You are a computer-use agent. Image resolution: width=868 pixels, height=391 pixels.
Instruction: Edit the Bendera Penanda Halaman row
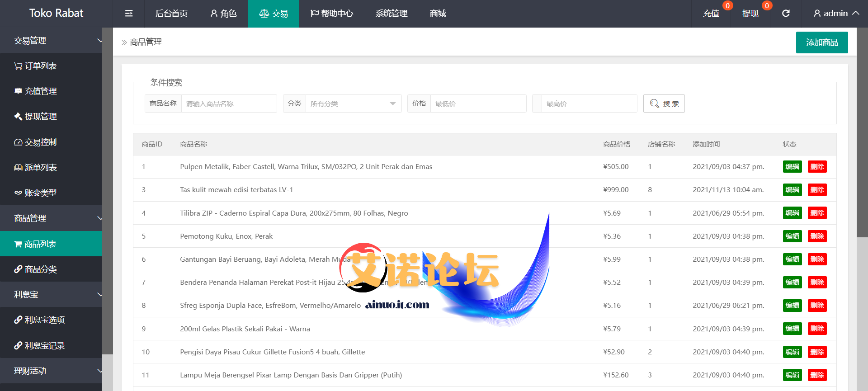[x=792, y=282]
